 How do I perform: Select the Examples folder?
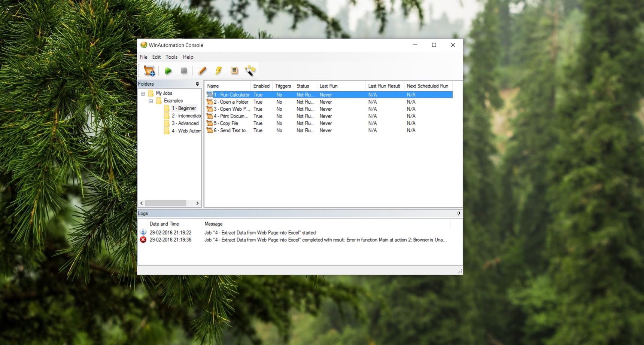pyautogui.click(x=173, y=101)
